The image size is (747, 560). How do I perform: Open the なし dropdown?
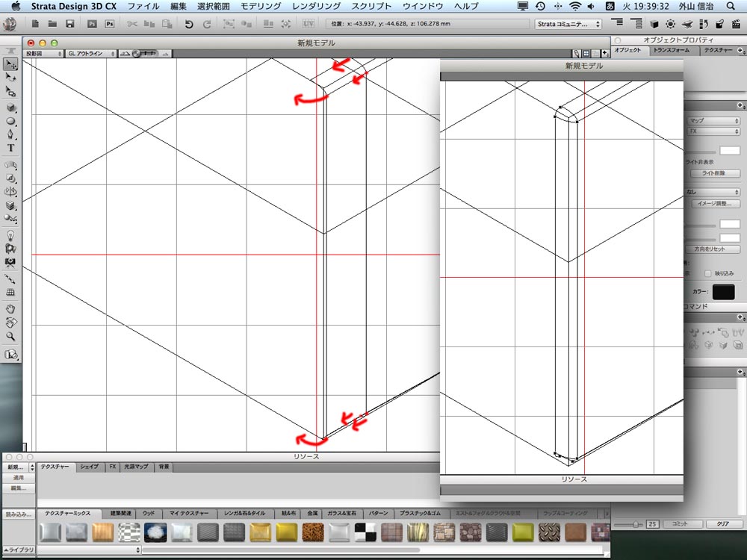[713, 191]
